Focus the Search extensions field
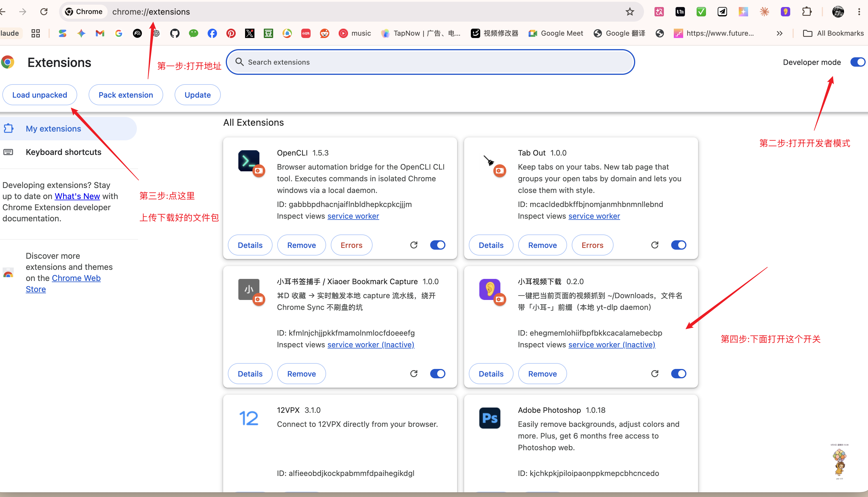Viewport: 868px width, 497px height. coord(430,62)
